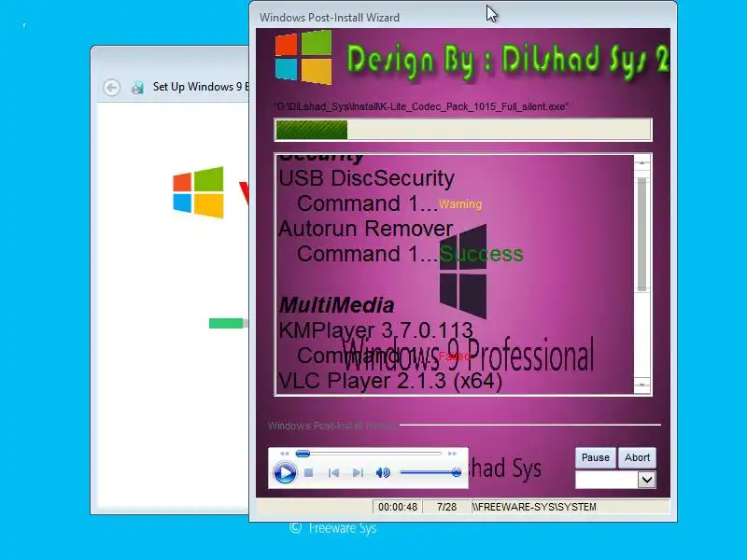Click the MultiMedia category heading
The image size is (747, 560).
[x=336, y=305]
